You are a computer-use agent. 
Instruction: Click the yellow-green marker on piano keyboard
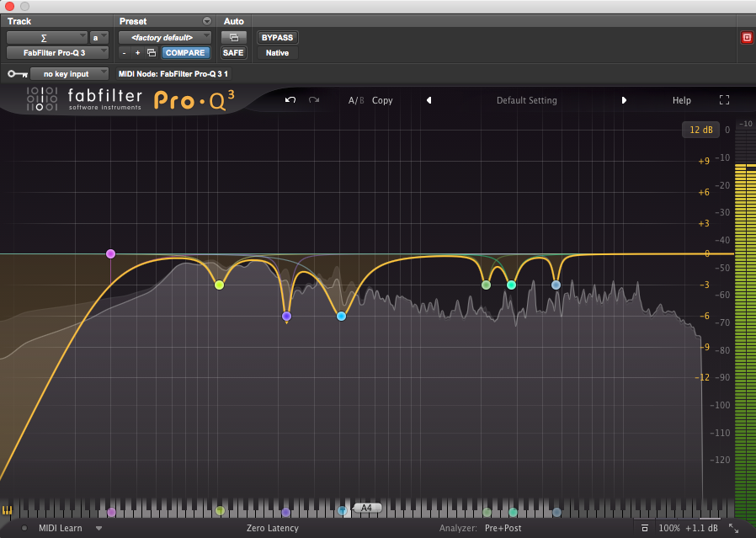point(221,511)
